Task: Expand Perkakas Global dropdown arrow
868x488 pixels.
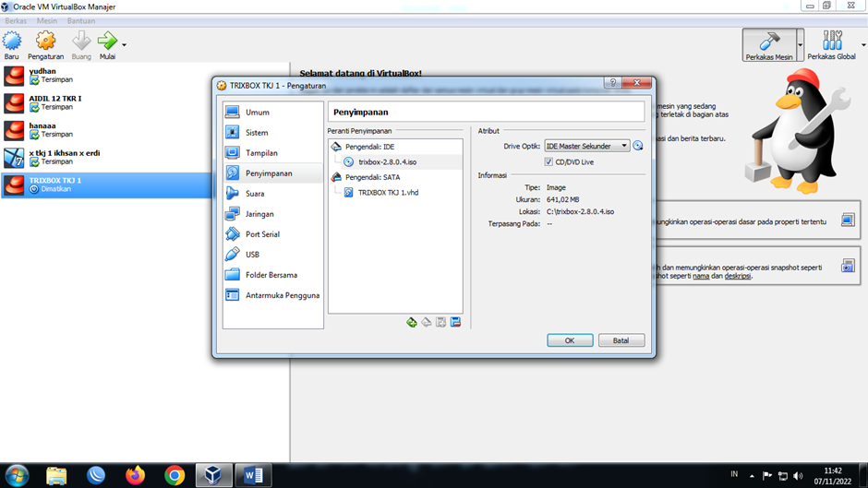Action: click(863, 45)
